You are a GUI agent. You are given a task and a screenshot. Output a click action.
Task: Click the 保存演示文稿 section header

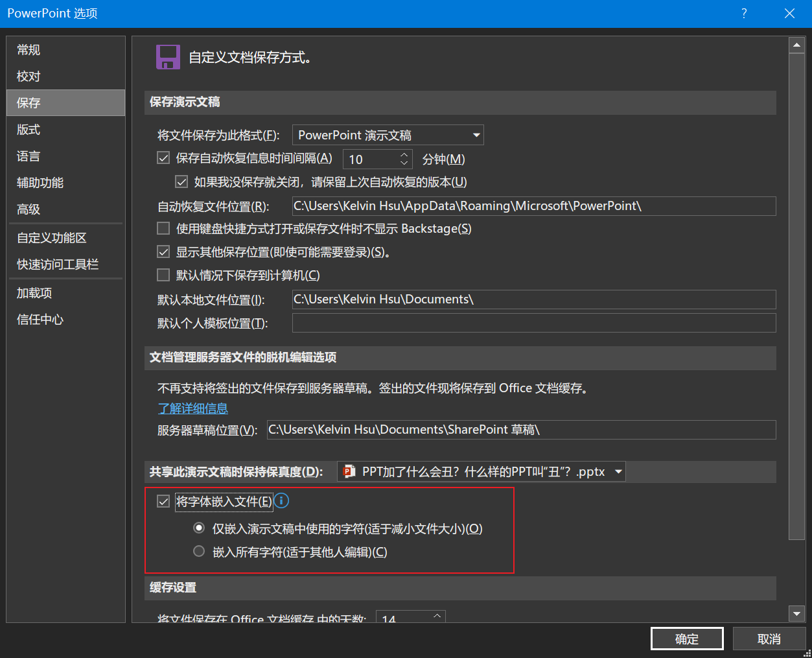[460, 102]
